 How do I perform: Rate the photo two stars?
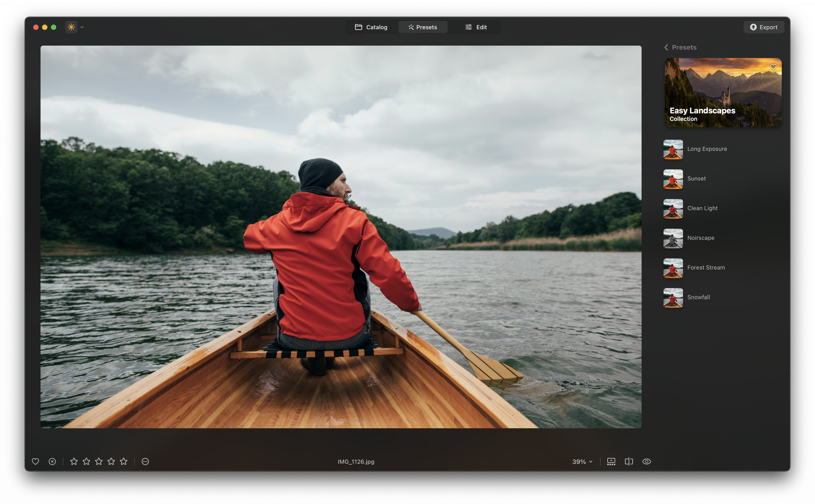point(86,461)
